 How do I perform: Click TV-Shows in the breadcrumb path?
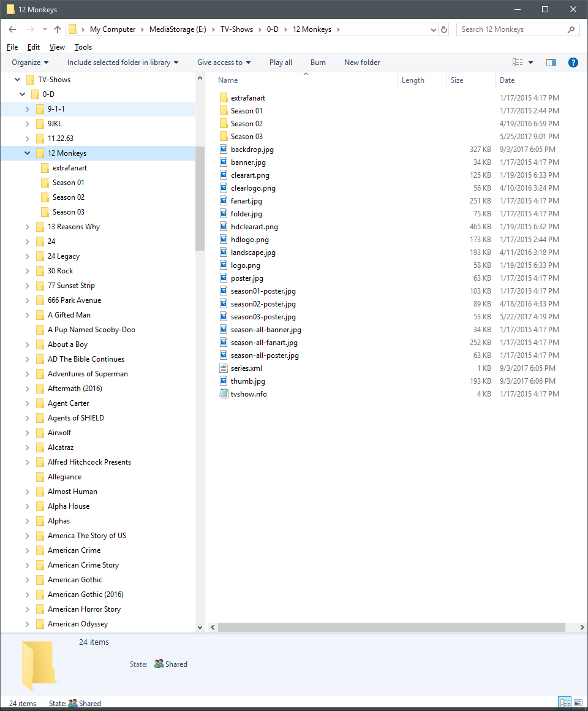pyautogui.click(x=236, y=29)
